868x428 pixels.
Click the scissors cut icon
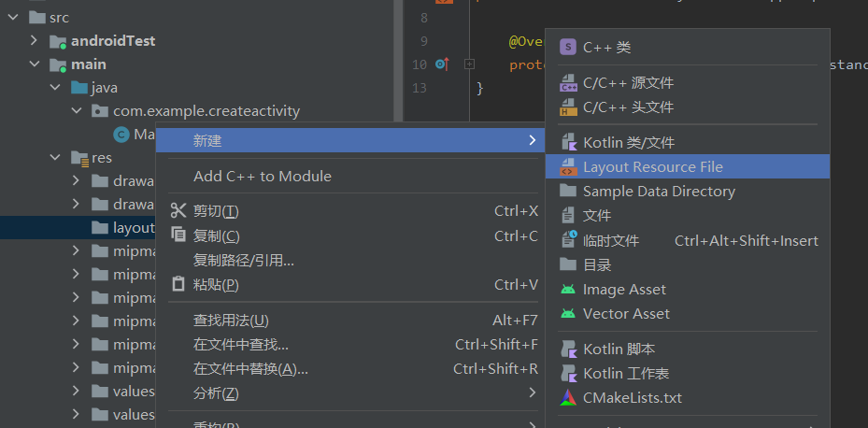[178, 211]
